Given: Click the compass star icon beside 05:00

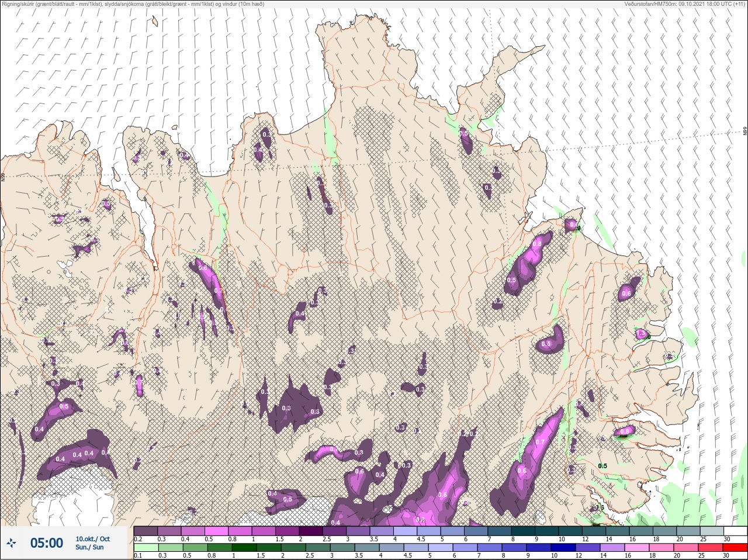Looking at the screenshot, I should click(x=12, y=542).
